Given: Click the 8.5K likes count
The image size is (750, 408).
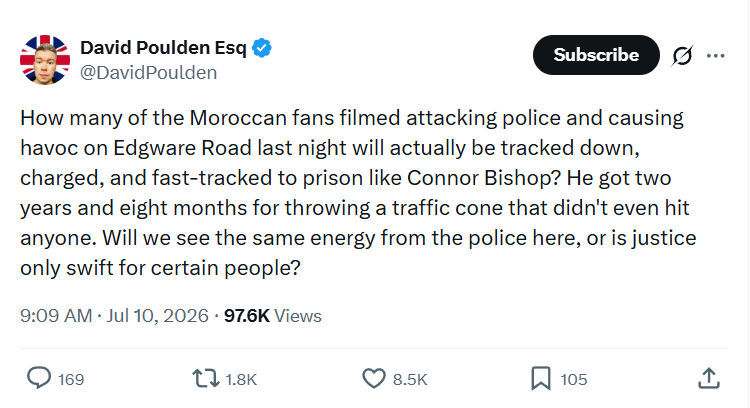Looking at the screenshot, I should tap(410, 380).
